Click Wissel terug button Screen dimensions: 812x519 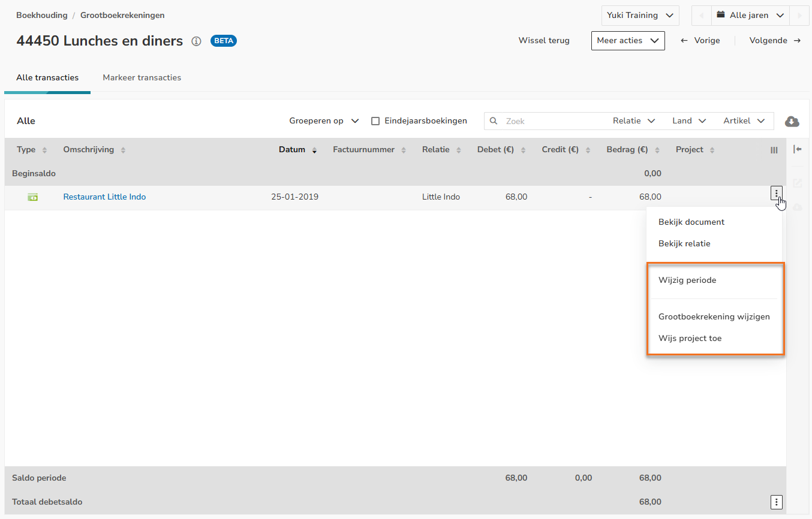(x=544, y=41)
